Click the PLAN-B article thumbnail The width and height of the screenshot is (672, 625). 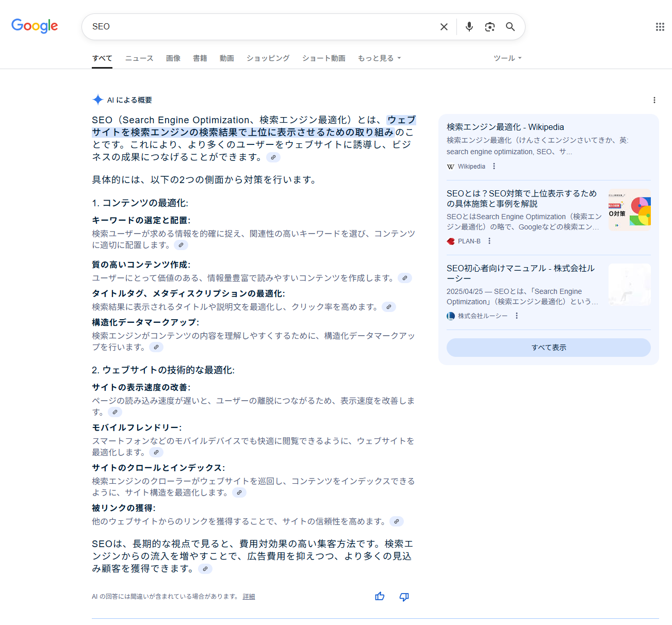click(630, 209)
